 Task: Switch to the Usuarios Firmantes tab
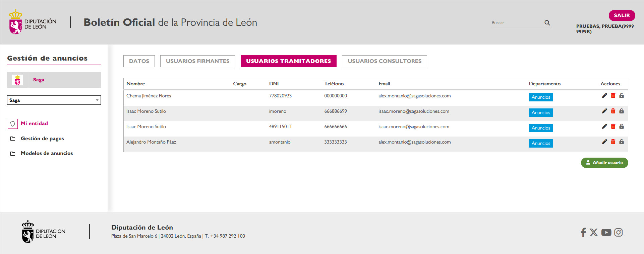[x=198, y=61]
